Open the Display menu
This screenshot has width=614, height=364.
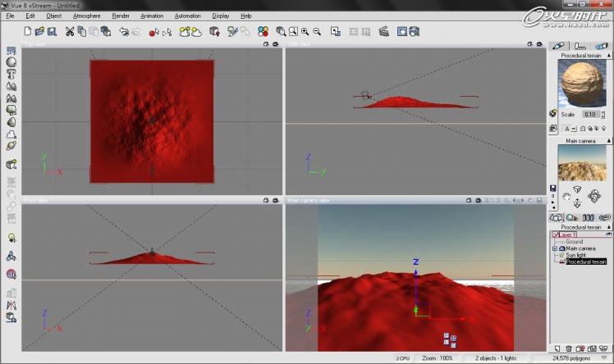click(221, 16)
